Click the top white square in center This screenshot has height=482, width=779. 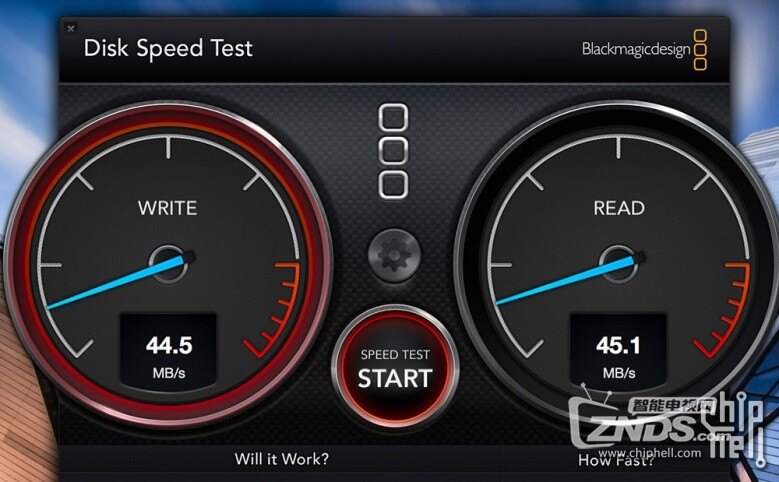click(393, 118)
